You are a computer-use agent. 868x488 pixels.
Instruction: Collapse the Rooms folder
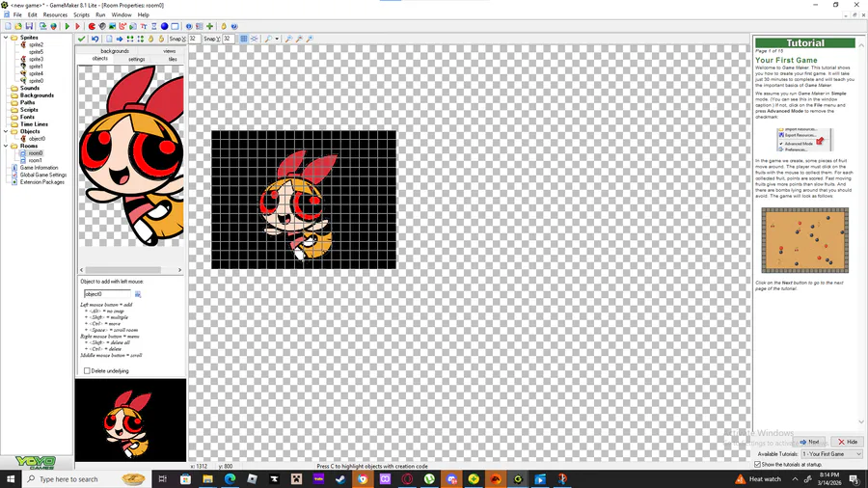6,146
